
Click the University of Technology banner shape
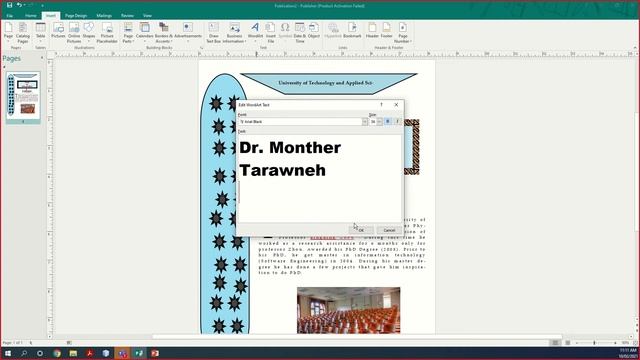point(329,83)
